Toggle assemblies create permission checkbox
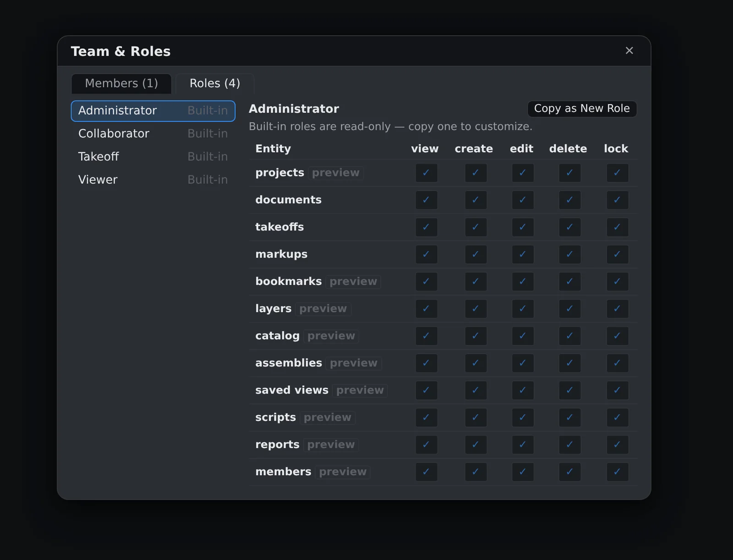Image resolution: width=733 pixels, height=560 pixels. [x=476, y=363]
